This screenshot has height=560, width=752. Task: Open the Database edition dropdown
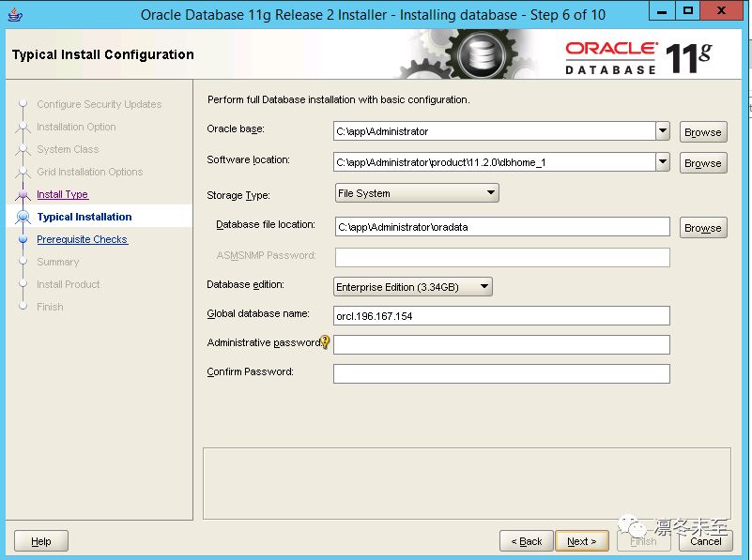(x=413, y=287)
